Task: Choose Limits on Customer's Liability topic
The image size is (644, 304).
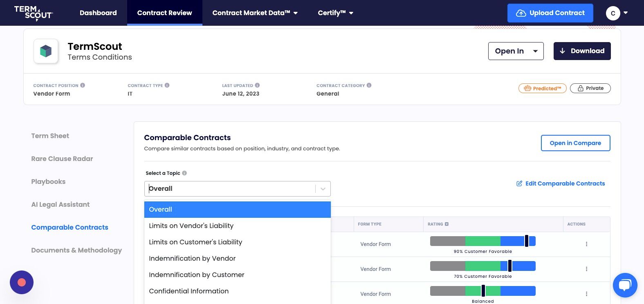Action: [238, 242]
